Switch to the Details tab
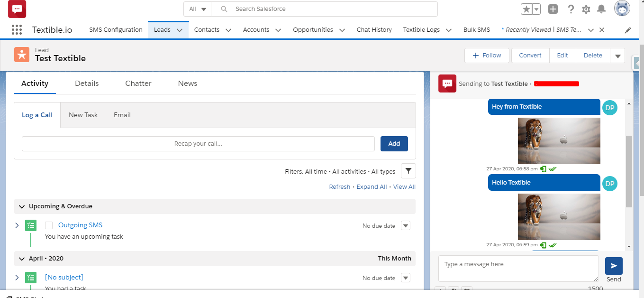The width and height of the screenshot is (644, 298). point(87,83)
